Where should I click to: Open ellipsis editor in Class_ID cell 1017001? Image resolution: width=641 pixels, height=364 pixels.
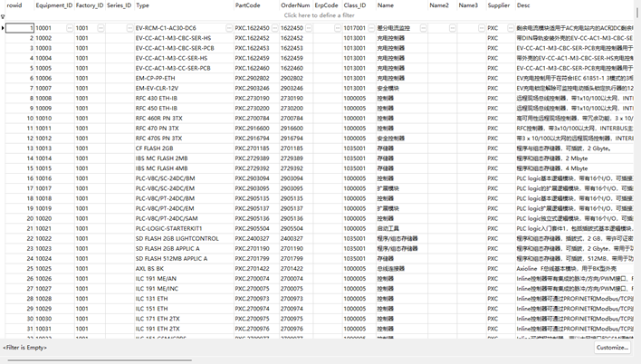pos(371,28)
